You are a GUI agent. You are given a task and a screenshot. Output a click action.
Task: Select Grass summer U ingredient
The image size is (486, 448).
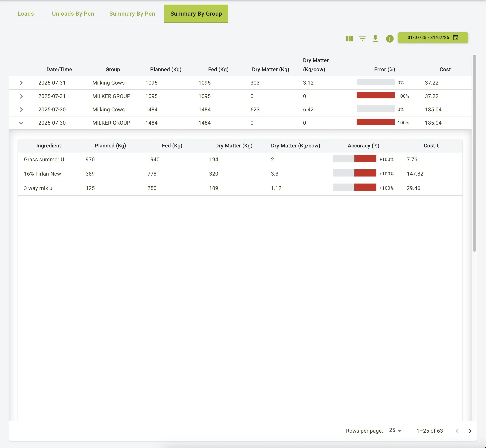[x=44, y=160]
